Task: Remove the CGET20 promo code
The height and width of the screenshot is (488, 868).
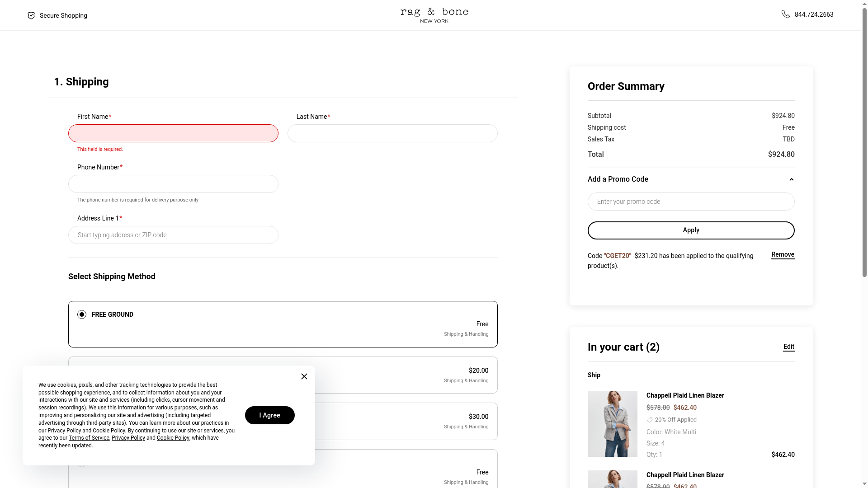Action: (x=783, y=255)
